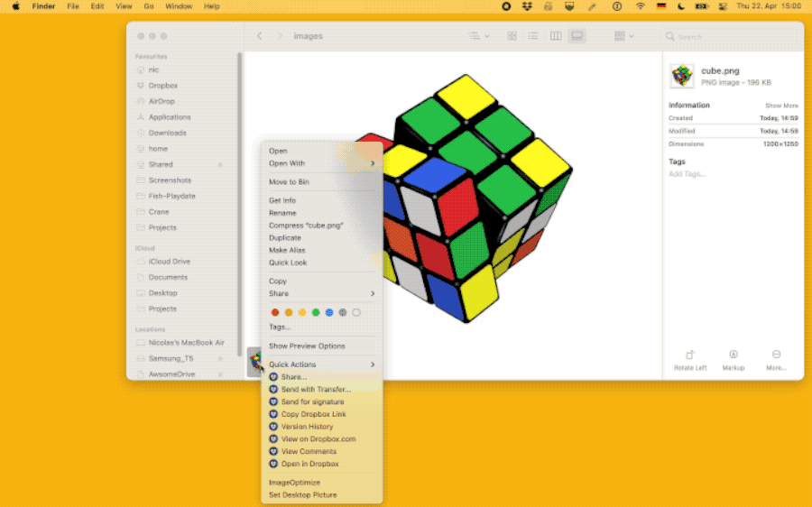
Task: Click the Dropbox menu bar icon
Action: click(x=527, y=6)
